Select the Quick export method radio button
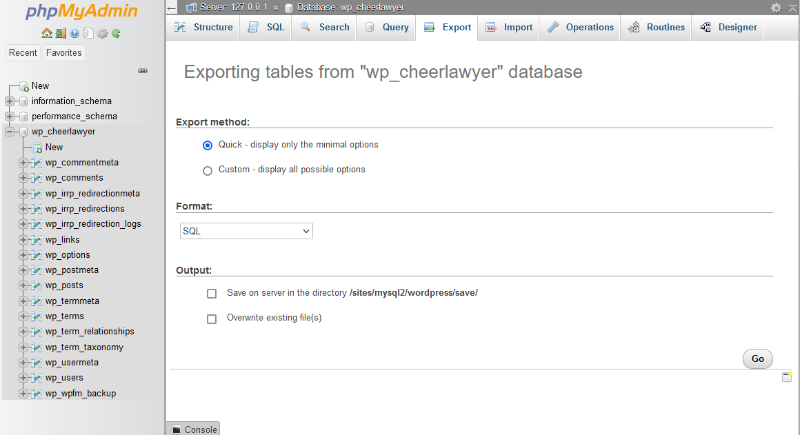 point(208,145)
